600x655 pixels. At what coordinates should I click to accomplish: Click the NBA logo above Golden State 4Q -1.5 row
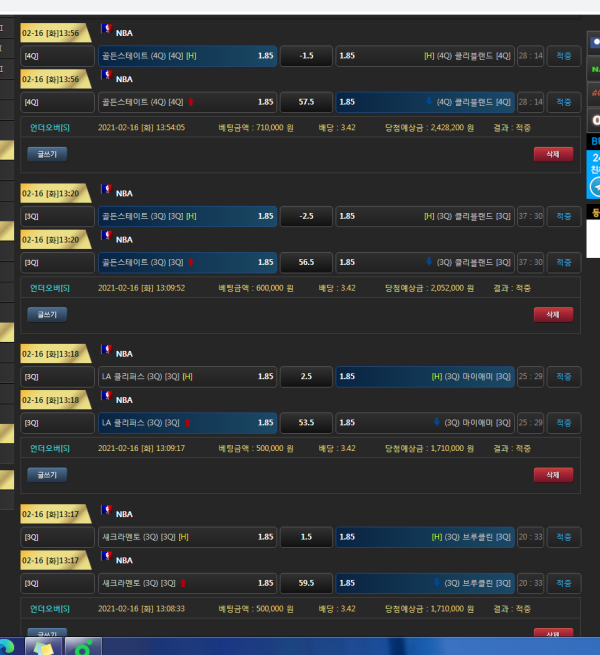click(106, 32)
